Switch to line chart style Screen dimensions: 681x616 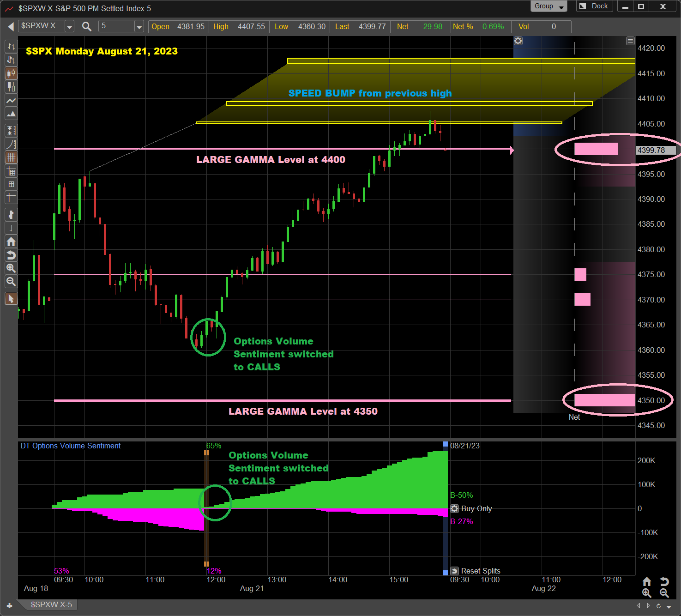tap(11, 100)
